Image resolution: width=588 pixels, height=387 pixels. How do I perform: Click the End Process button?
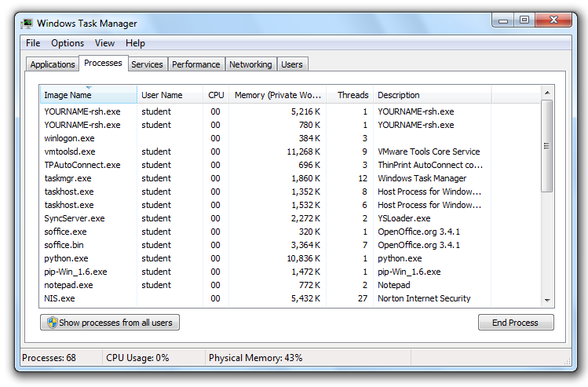click(516, 323)
